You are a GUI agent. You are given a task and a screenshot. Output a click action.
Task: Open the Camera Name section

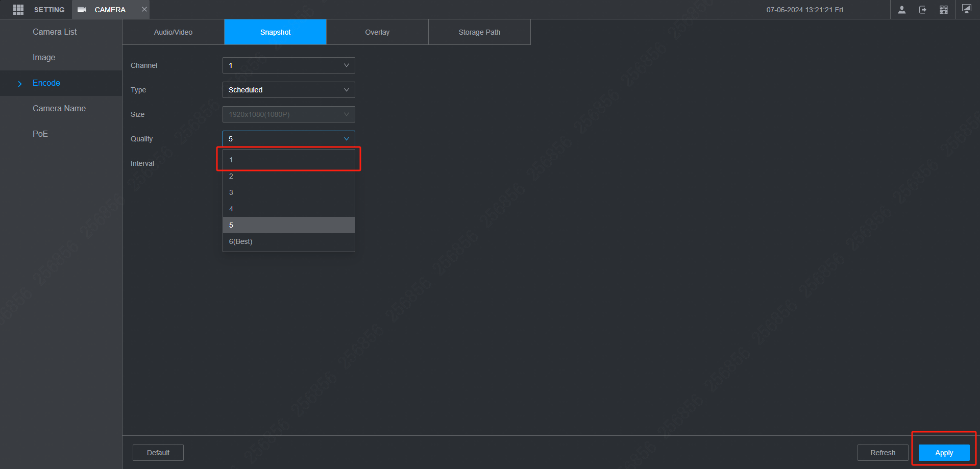59,108
